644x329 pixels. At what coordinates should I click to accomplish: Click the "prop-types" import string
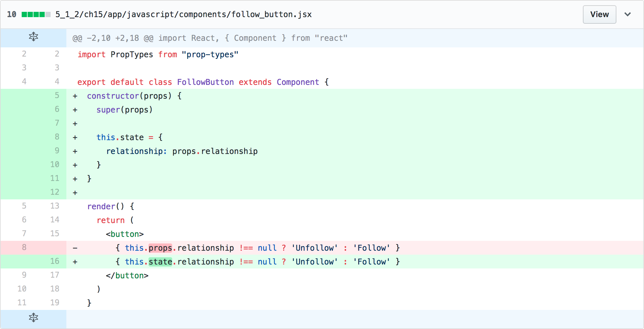coord(210,55)
